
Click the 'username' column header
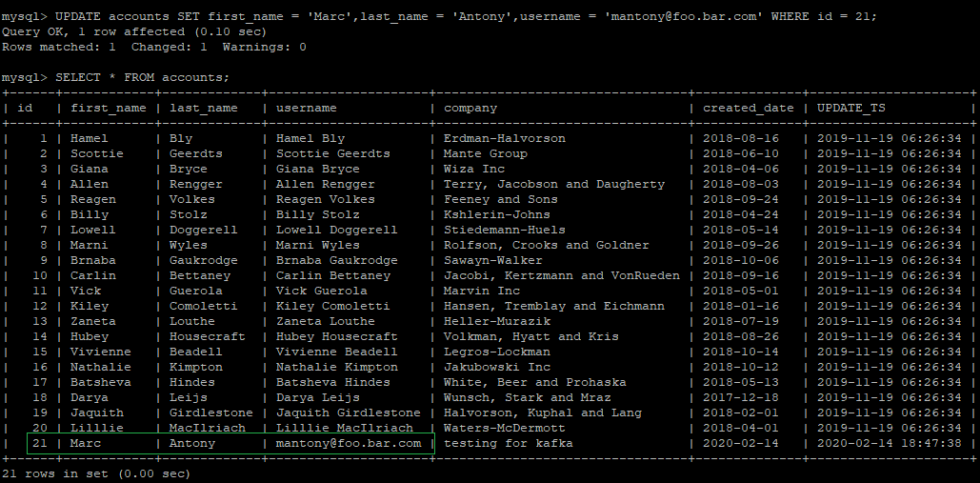pyautogui.click(x=307, y=108)
